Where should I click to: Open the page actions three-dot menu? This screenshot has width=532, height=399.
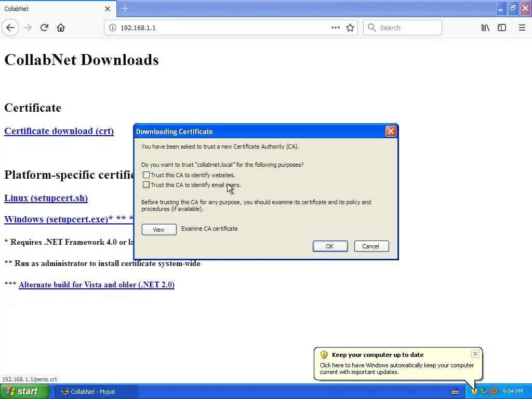(335, 28)
